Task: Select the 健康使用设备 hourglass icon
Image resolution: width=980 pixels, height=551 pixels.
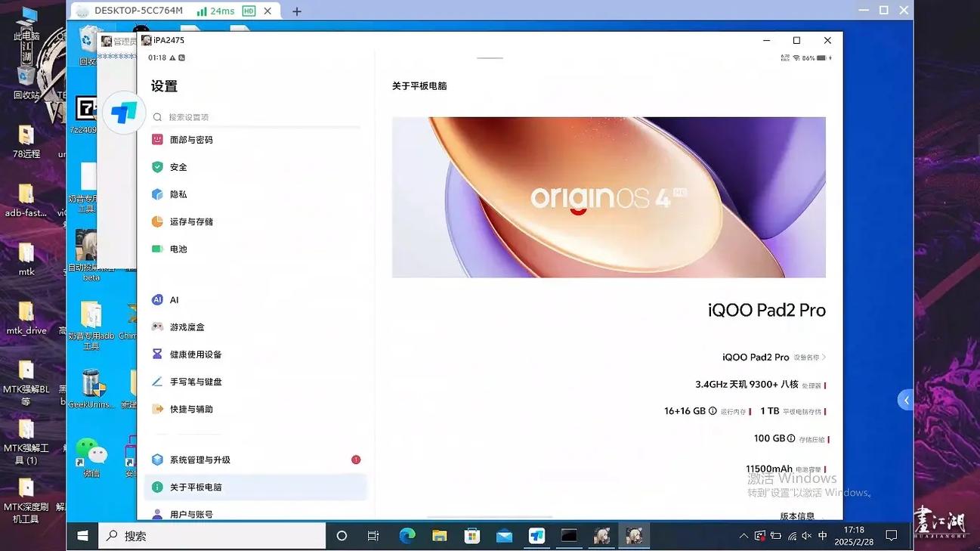Action: pyautogui.click(x=157, y=354)
